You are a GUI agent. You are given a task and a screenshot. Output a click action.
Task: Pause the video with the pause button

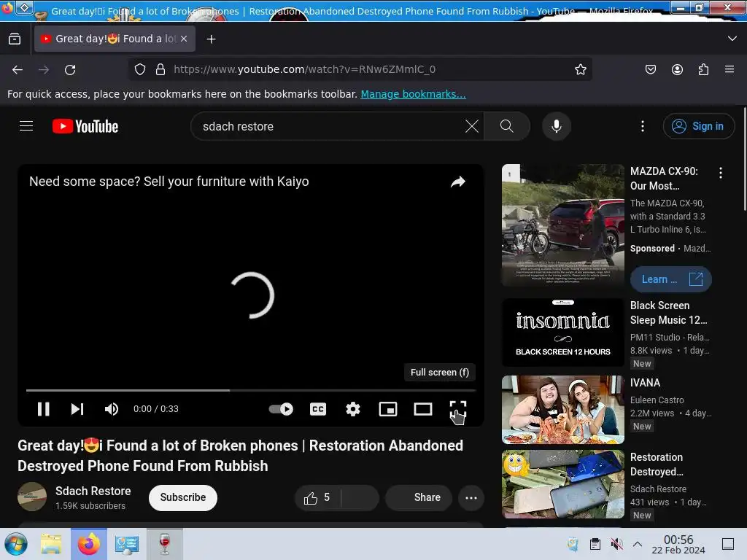click(x=43, y=409)
